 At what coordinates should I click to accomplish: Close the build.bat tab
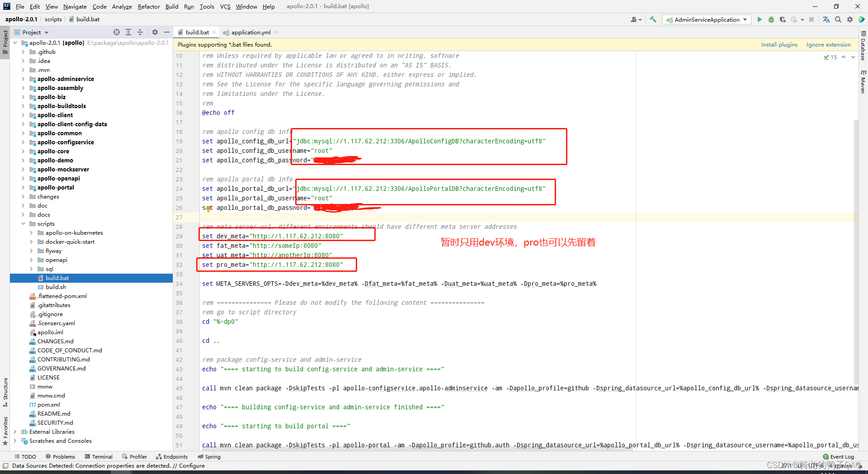(214, 32)
